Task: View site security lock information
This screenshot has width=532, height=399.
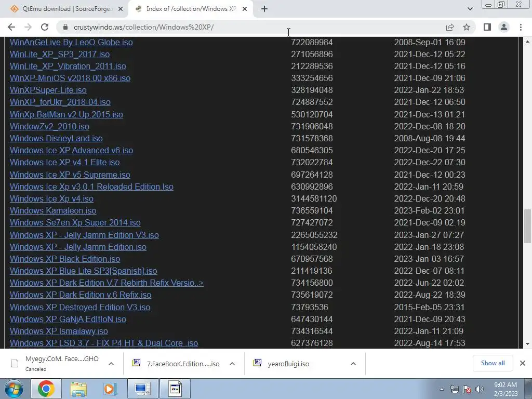Action: click(65, 27)
